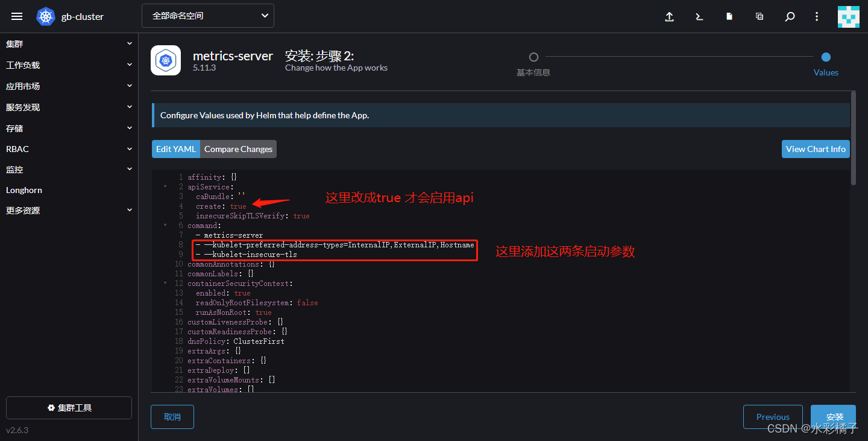Expand the 存储 sidebar section
The height and width of the screenshot is (441, 868).
69,128
